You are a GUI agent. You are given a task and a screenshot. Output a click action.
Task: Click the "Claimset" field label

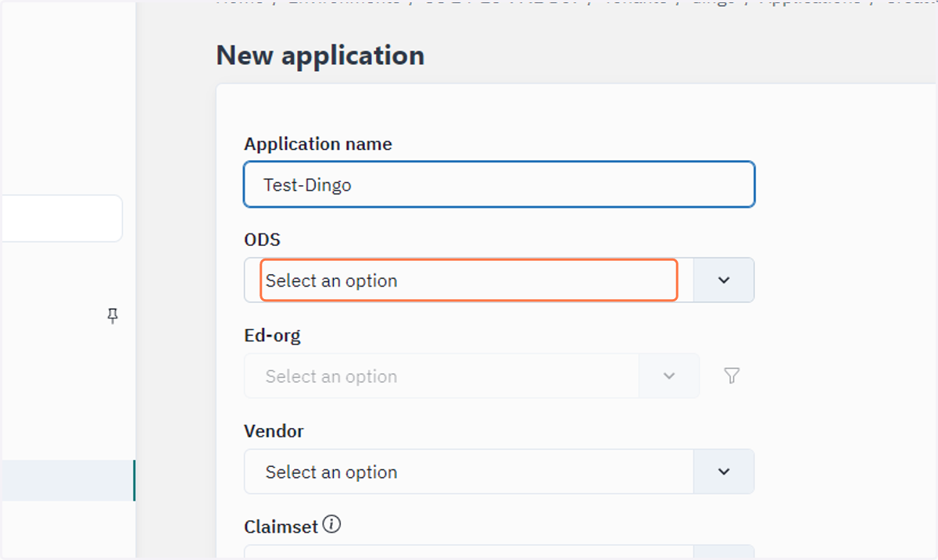point(281,526)
